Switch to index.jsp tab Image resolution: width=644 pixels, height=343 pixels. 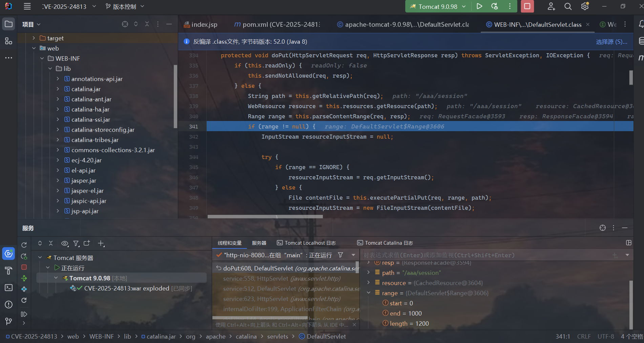tap(201, 24)
